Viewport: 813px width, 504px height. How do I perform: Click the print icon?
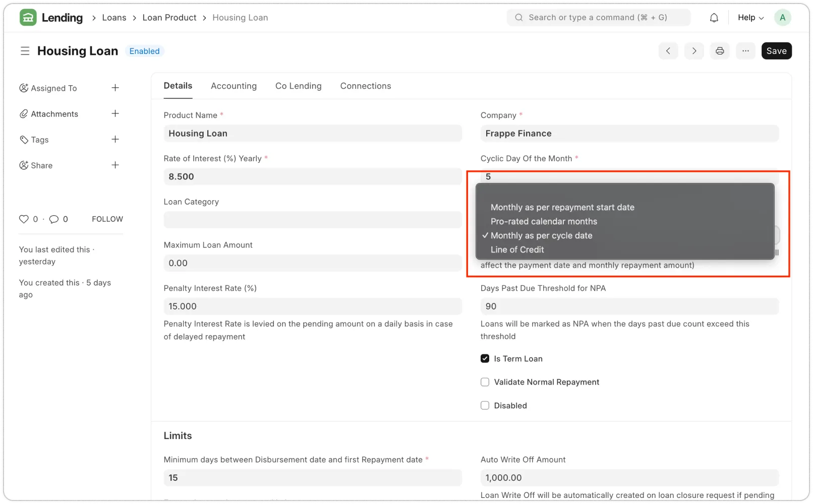(720, 51)
